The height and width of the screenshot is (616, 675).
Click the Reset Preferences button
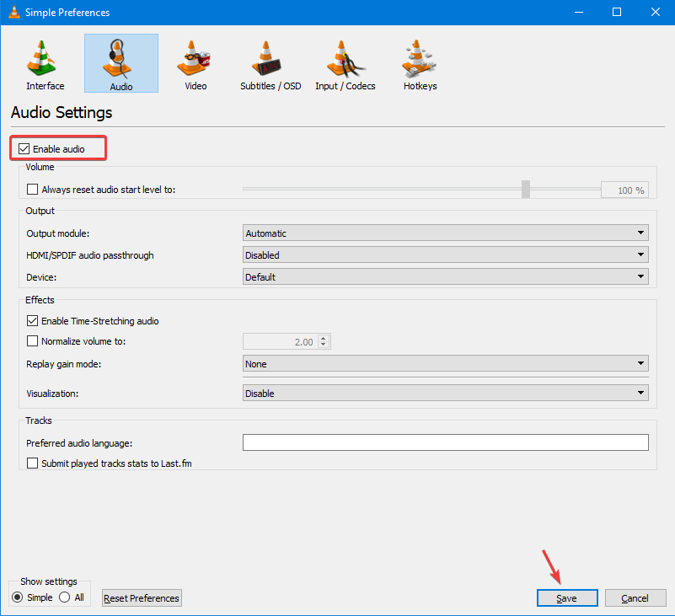[x=141, y=597]
